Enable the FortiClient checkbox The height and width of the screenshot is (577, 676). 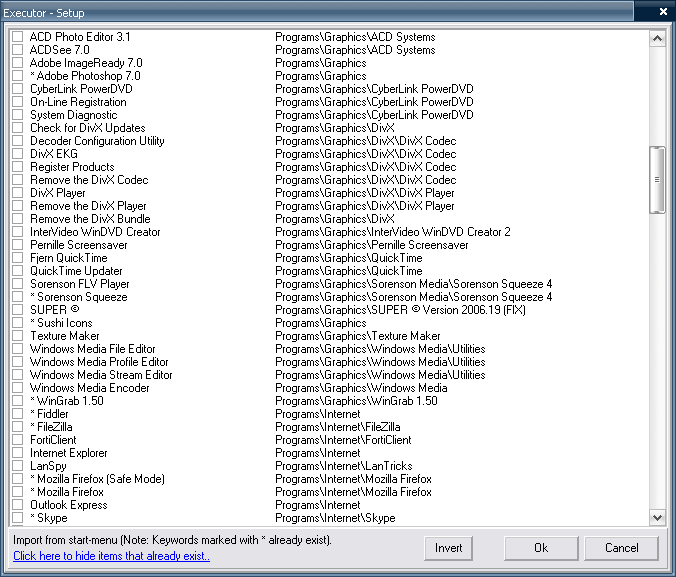pyautogui.click(x=18, y=440)
